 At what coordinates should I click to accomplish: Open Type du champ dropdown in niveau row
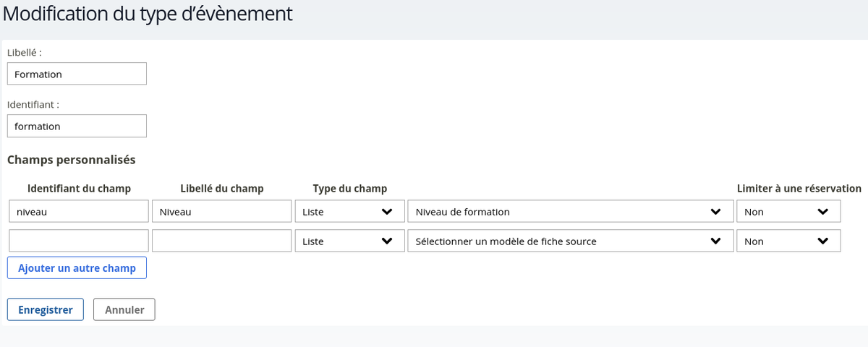pos(349,211)
